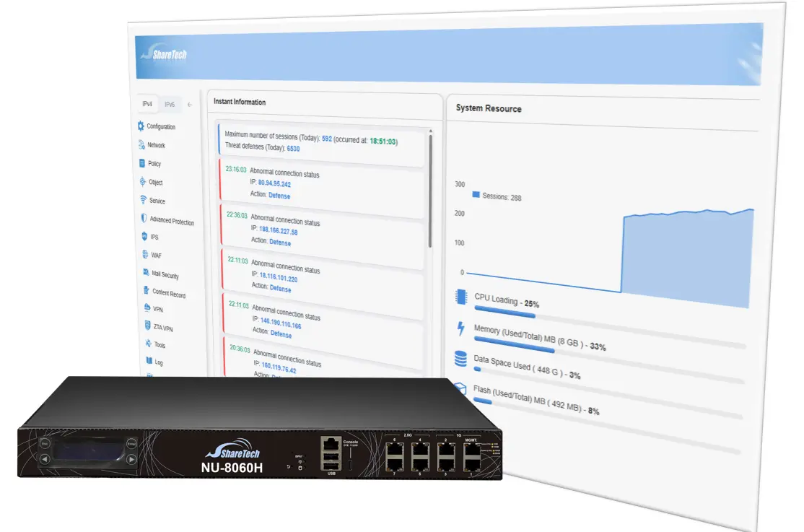Switch to the IPv4 tab
The height and width of the screenshot is (532, 804).
pyautogui.click(x=147, y=104)
